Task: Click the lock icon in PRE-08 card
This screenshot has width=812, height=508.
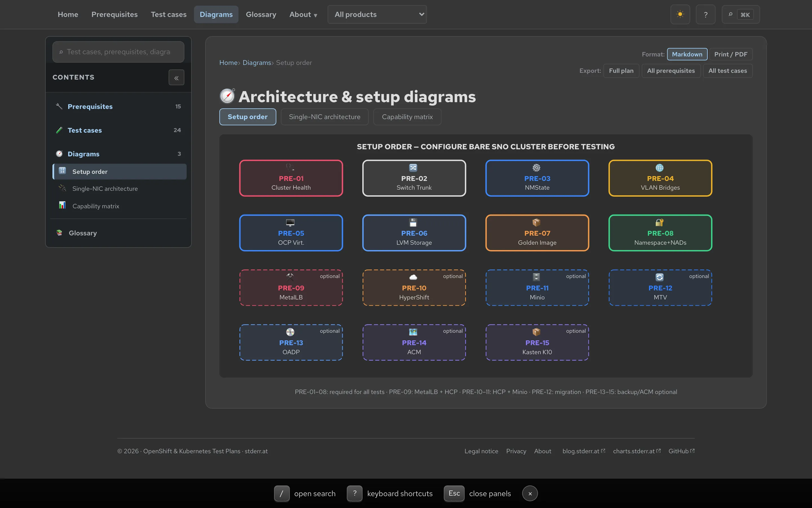Action: 659,222
